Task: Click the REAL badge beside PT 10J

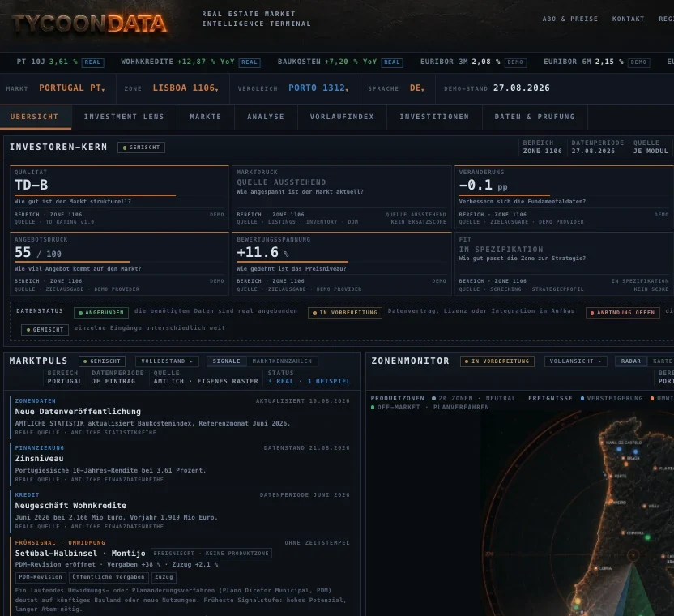Action: [x=92, y=62]
